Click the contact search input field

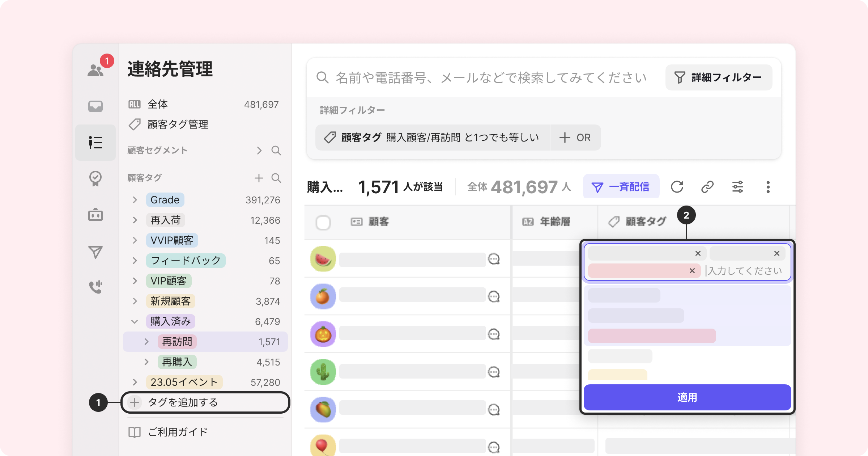click(490, 77)
